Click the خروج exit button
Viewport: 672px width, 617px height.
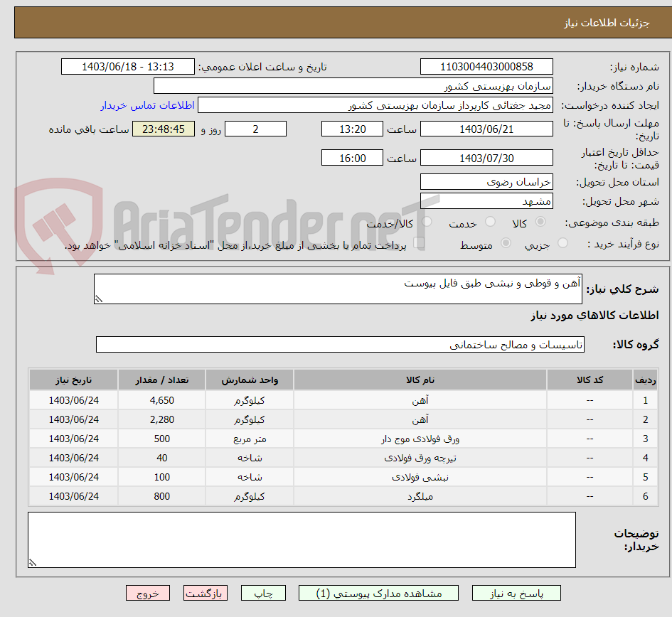click(148, 593)
